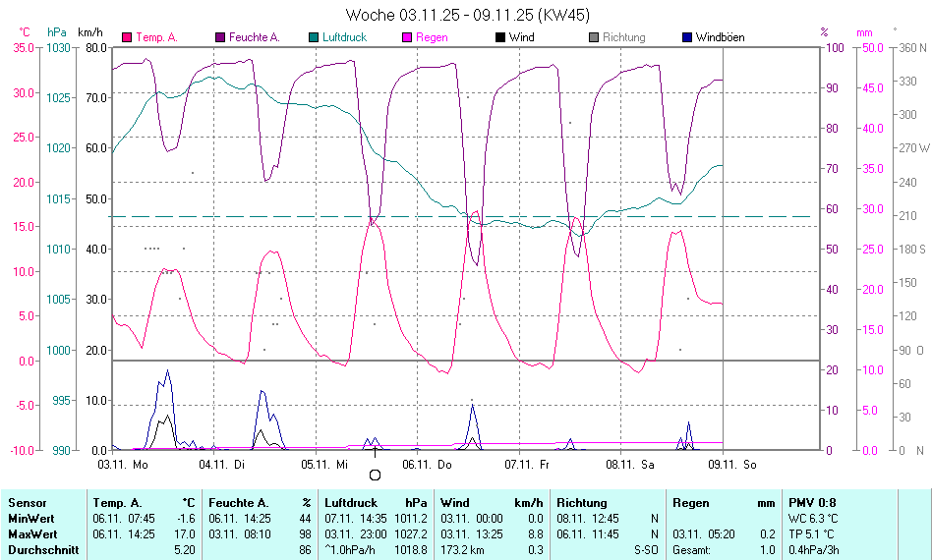Click the Sensor header in the table
Screen dimensions: 932x560
(27, 502)
